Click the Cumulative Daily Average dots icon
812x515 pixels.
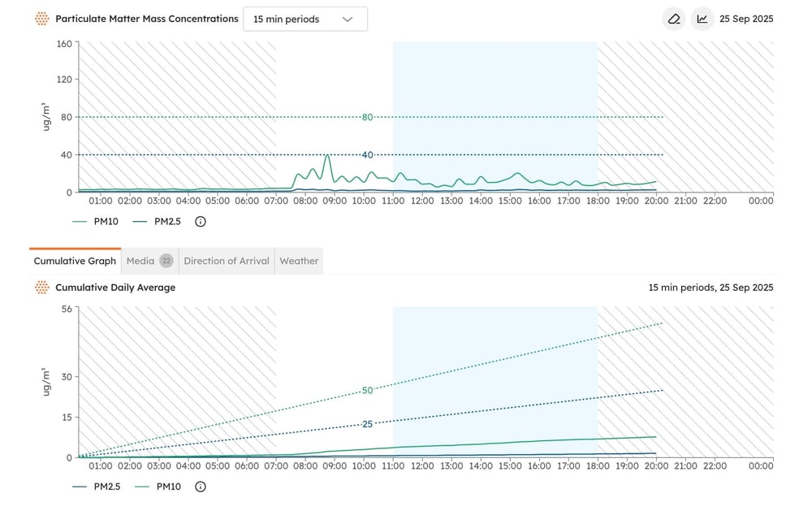(x=42, y=288)
